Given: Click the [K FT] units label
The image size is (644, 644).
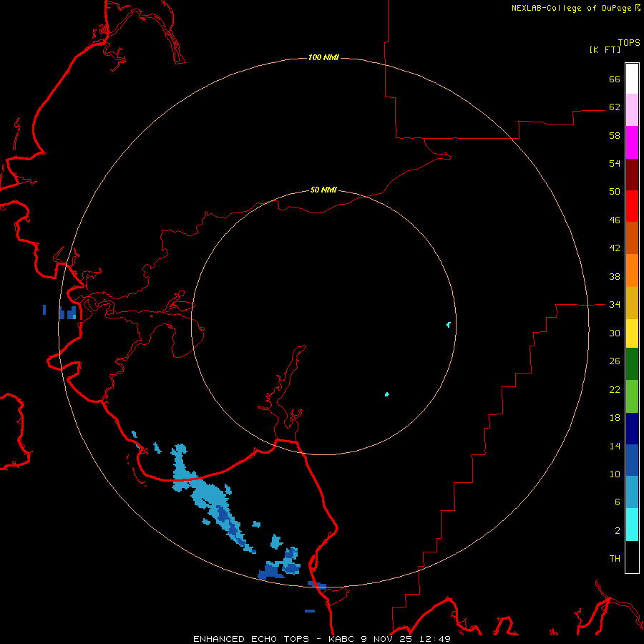Looking at the screenshot, I should [x=605, y=49].
